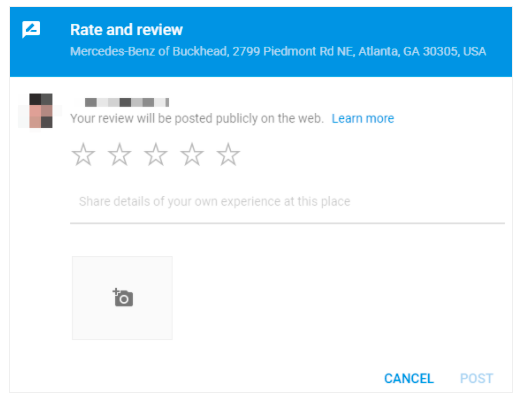Click the blurred reviewer username
The image size is (519, 400).
coord(127,102)
